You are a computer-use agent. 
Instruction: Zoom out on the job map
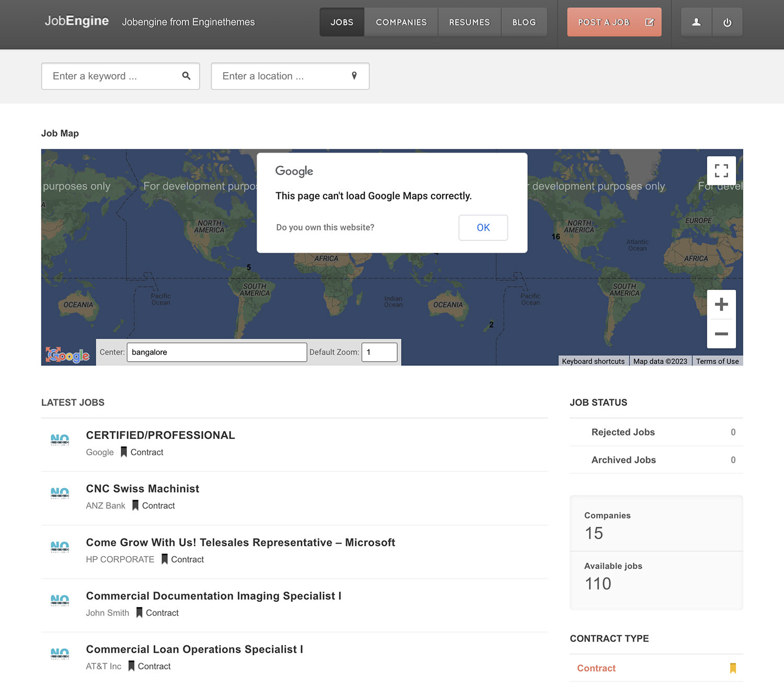coord(721,333)
